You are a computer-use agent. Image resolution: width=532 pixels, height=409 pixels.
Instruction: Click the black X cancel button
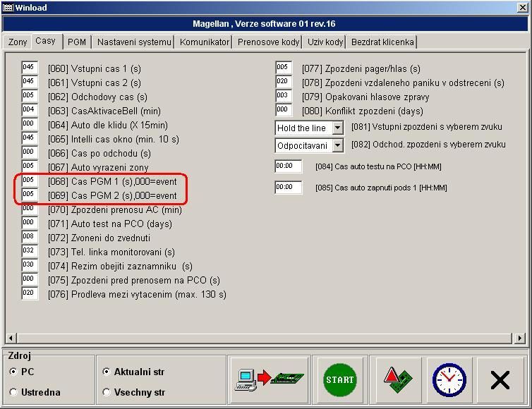(500, 380)
